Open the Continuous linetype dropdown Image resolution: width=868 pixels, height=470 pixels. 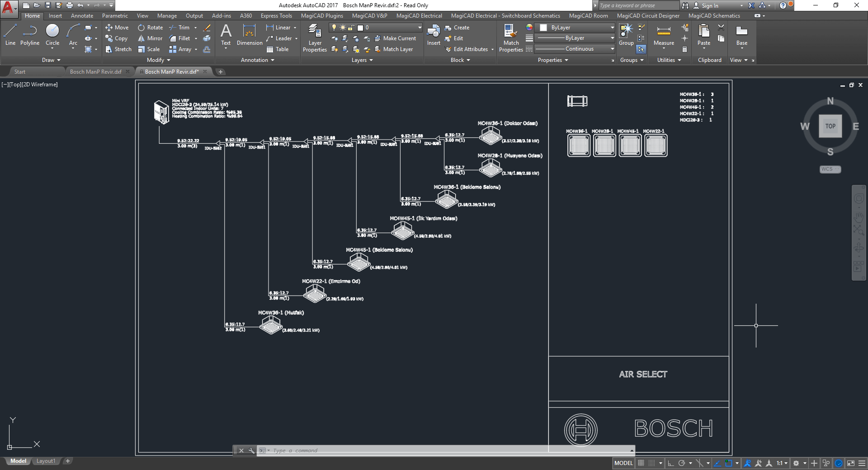pyautogui.click(x=575, y=49)
